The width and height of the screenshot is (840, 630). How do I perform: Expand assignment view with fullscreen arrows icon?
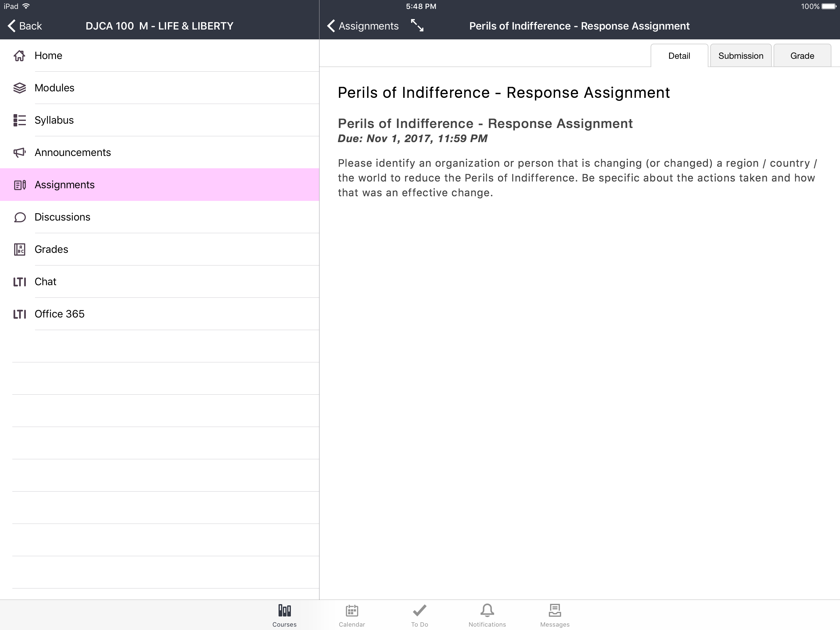click(417, 26)
